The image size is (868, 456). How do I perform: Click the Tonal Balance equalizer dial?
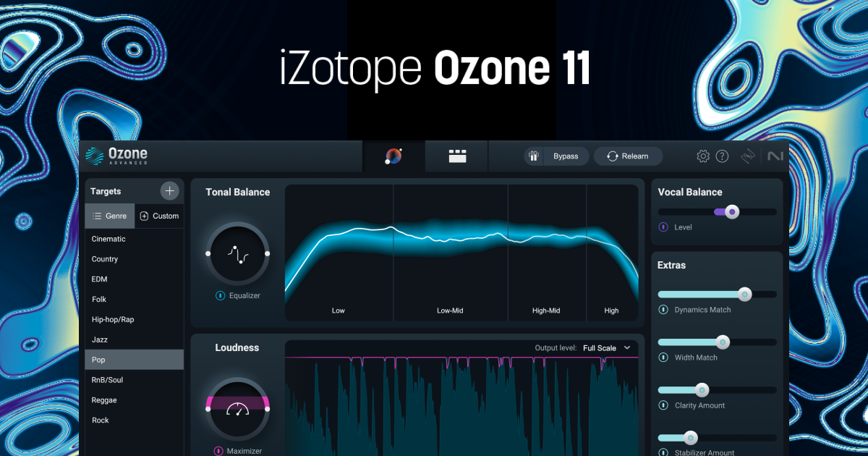coord(237,253)
